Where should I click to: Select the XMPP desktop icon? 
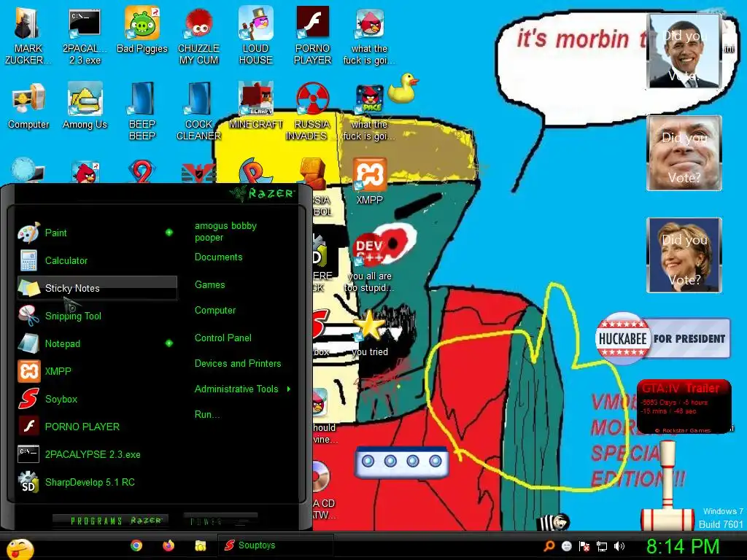pos(370,182)
